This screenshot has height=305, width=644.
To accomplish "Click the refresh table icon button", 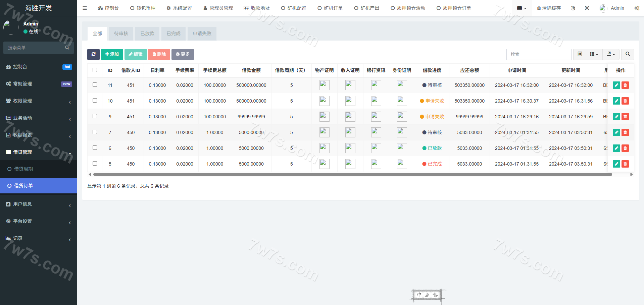I will [93, 54].
